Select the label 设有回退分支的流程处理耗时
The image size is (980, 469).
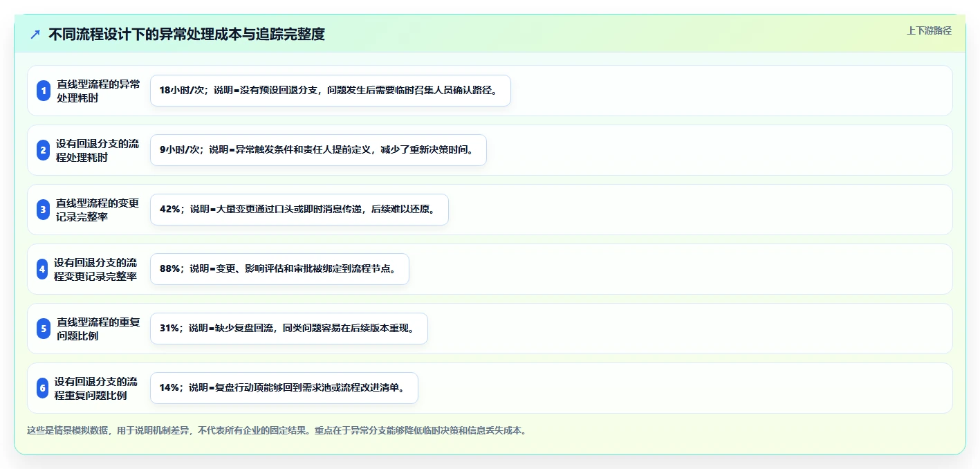[x=97, y=150]
